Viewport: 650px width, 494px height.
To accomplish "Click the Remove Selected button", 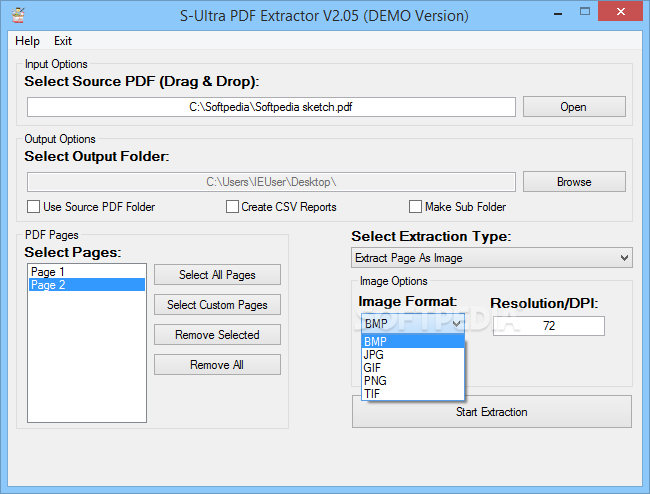I will (217, 335).
